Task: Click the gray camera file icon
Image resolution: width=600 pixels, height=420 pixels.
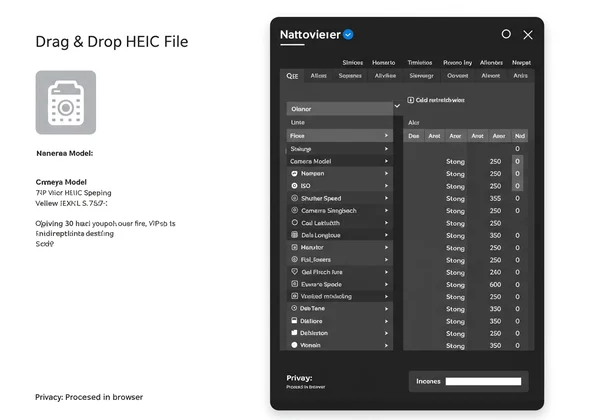Action: tap(66, 103)
